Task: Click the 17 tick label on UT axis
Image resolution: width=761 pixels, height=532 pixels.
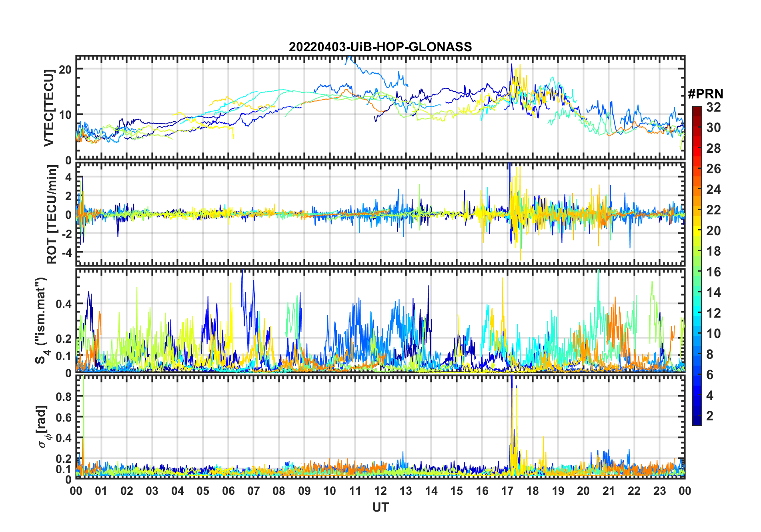Action: (507, 491)
